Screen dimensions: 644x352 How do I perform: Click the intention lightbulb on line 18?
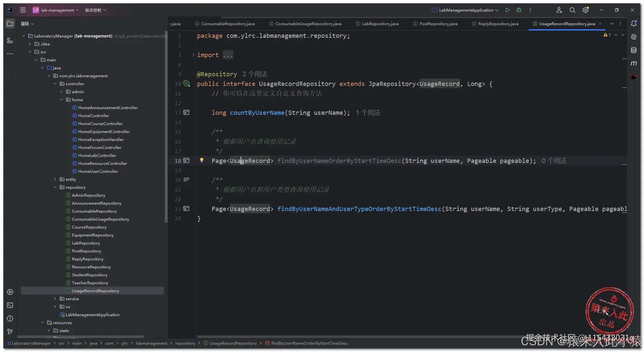tap(201, 160)
